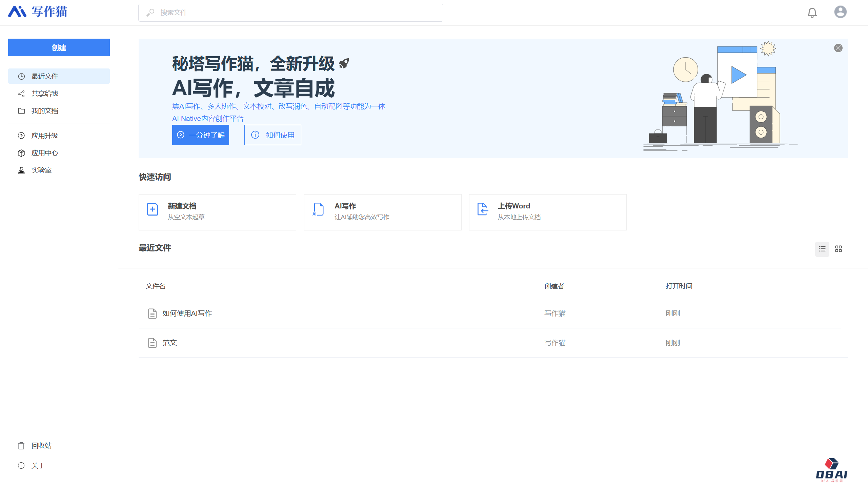Open the file 范文
868x486 pixels.
[169, 343]
